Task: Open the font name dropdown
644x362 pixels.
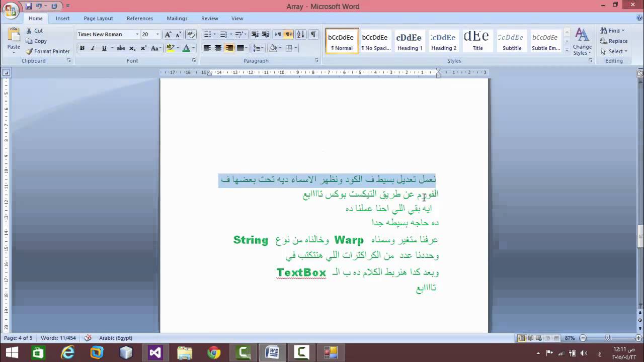Action: point(137,35)
